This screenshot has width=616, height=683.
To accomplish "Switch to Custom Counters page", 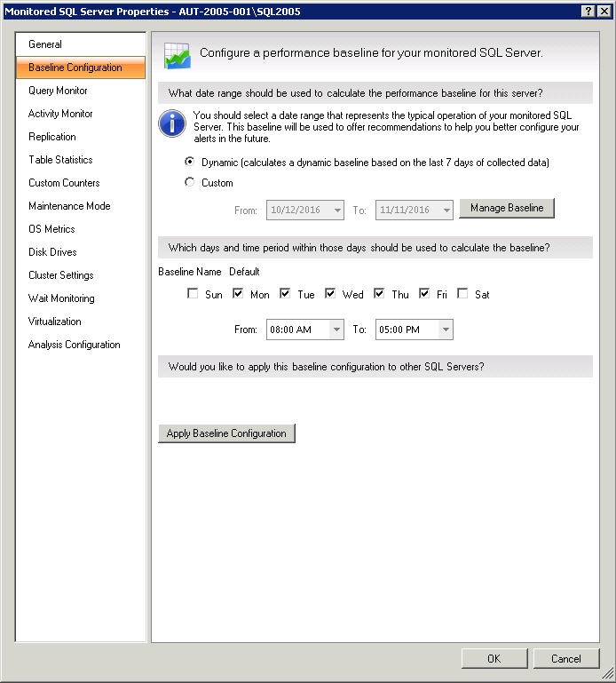I will click(81, 183).
